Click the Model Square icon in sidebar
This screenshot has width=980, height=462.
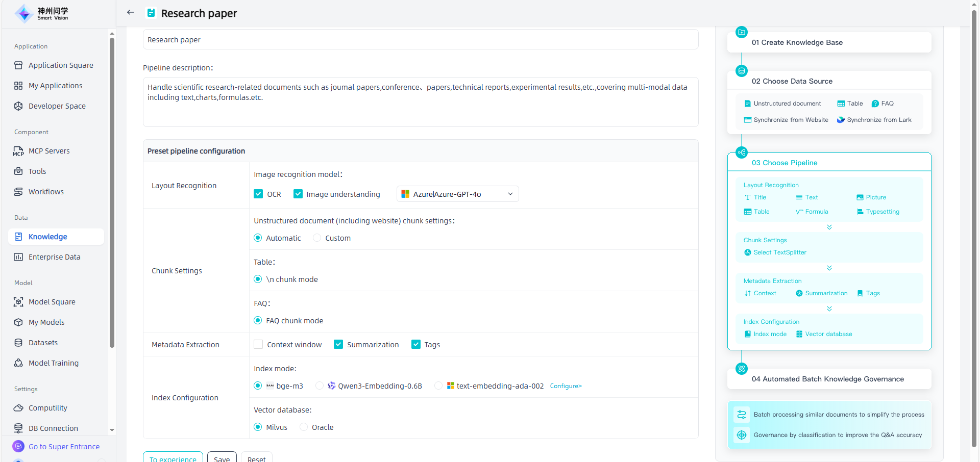pyautogui.click(x=18, y=302)
